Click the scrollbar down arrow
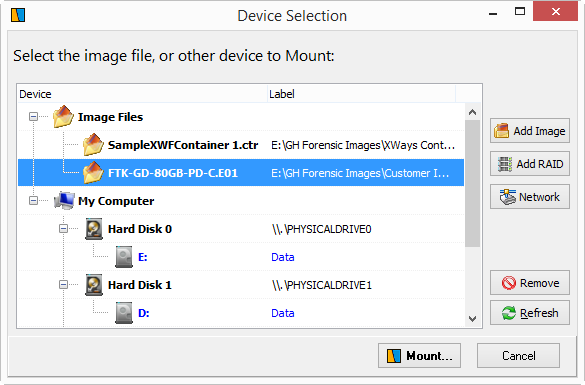The width and height of the screenshot is (585, 385). (x=472, y=319)
